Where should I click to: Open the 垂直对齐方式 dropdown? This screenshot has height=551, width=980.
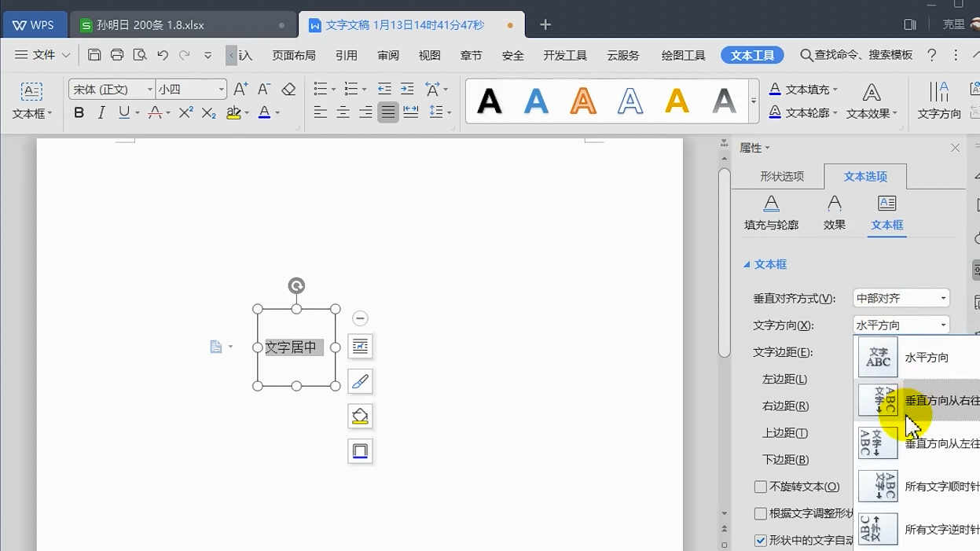[901, 299]
